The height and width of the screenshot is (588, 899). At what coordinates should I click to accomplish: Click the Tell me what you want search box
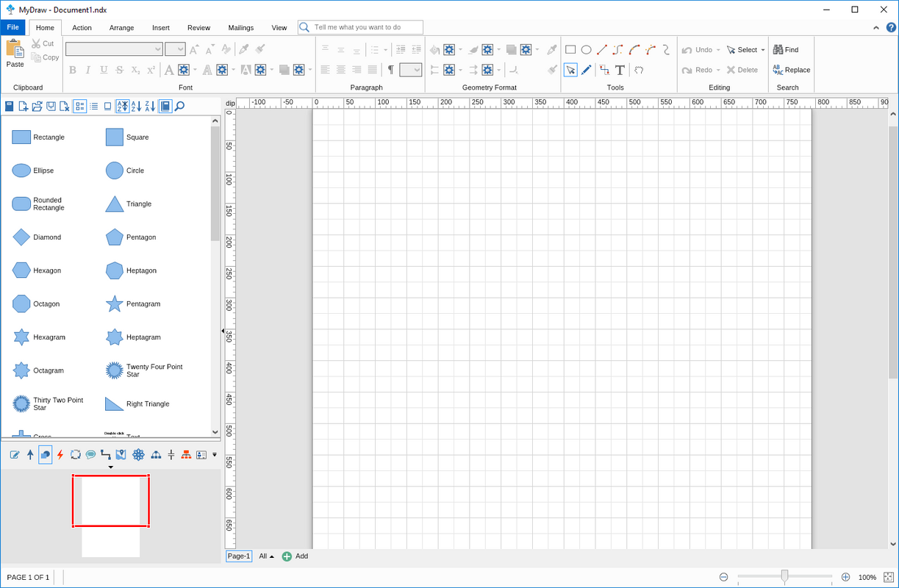pyautogui.click(x=360, y=27)
